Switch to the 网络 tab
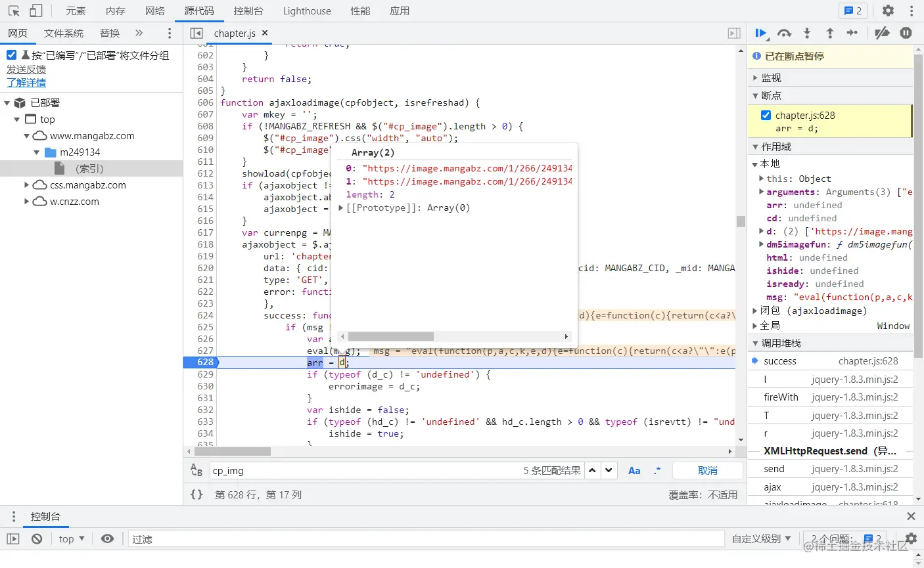Screen dimensions: 924x568 [155, 11]
